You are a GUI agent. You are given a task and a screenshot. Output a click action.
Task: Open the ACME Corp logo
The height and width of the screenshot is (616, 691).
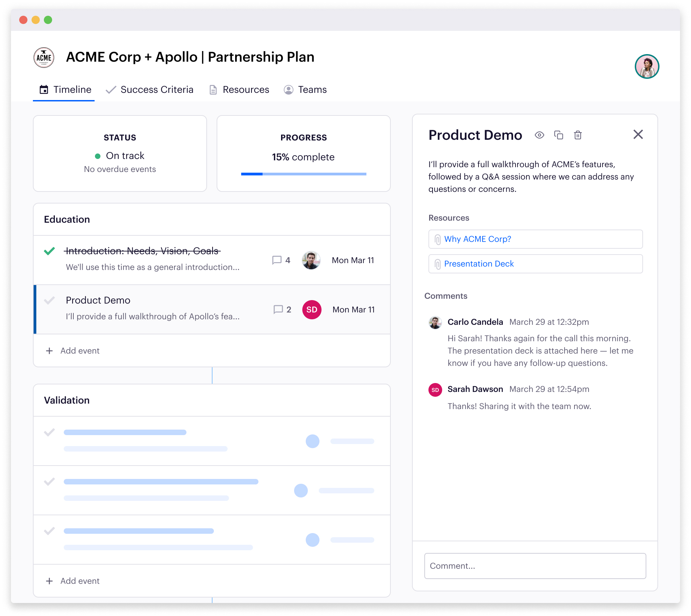coord(44,58)
